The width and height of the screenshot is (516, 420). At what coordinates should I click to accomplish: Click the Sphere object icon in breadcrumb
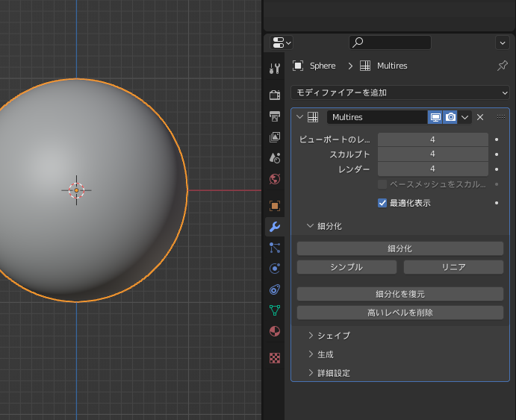[298, 66]
